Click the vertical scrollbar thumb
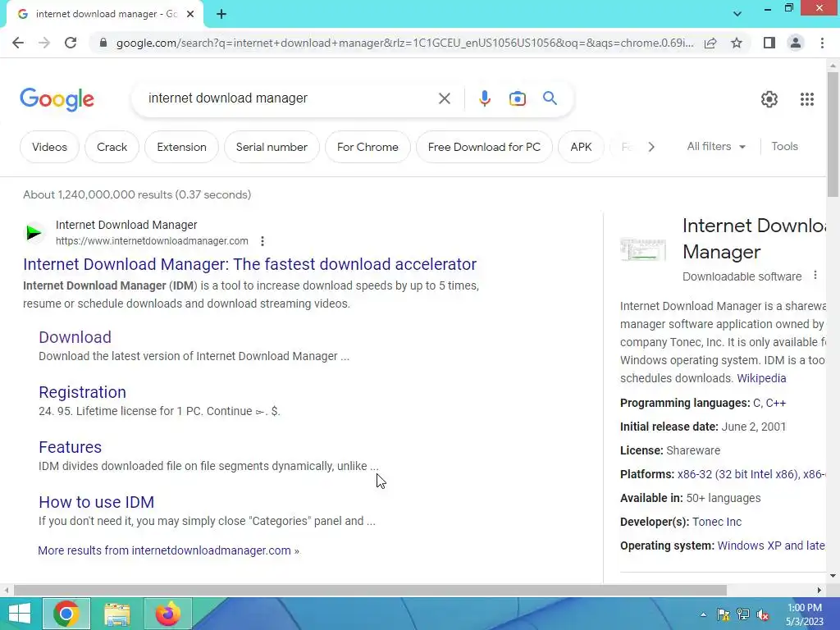The image size is (840, 630). click(833, 134)
